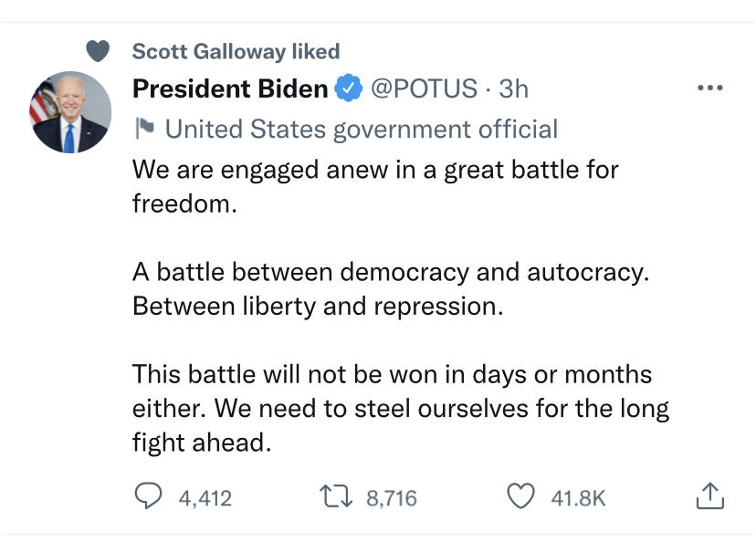
Task: Open the President Biden display name
Action: pos(230,89)
